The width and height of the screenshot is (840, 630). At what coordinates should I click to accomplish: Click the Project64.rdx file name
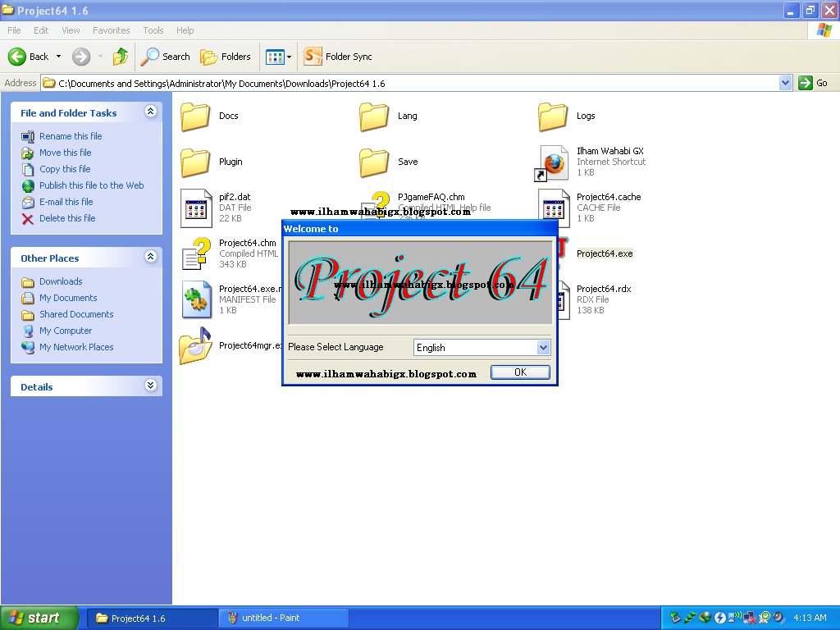[x=604, y=289]
